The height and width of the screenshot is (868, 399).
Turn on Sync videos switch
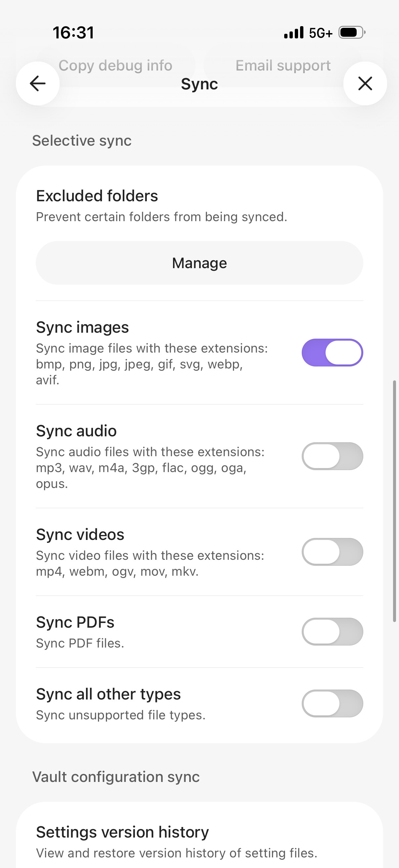tap(332, 552)
